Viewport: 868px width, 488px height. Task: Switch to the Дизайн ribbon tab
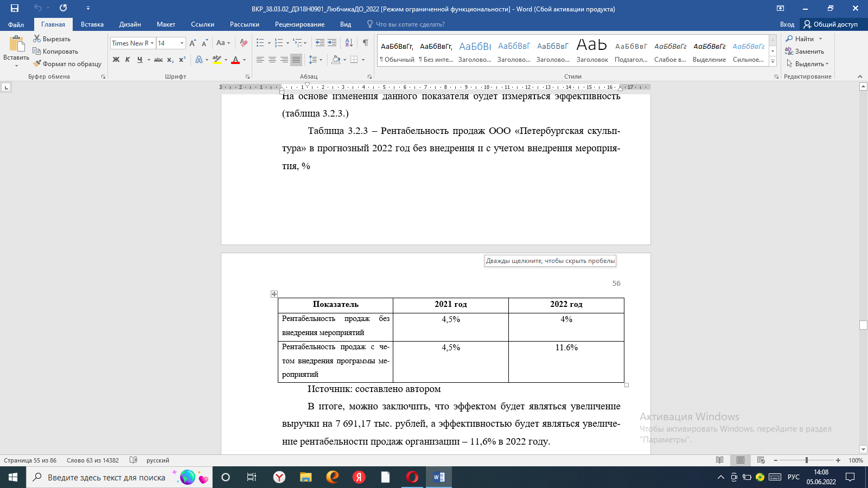(130, 24)
